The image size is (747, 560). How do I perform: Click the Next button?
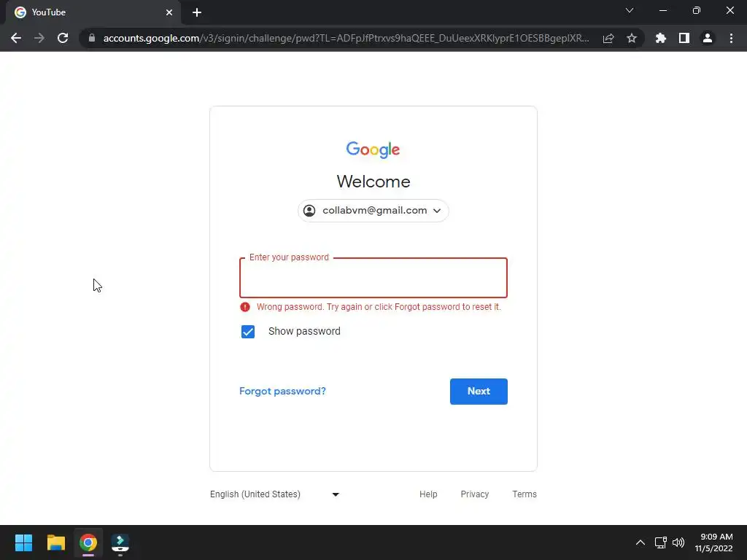click(479, 392)
